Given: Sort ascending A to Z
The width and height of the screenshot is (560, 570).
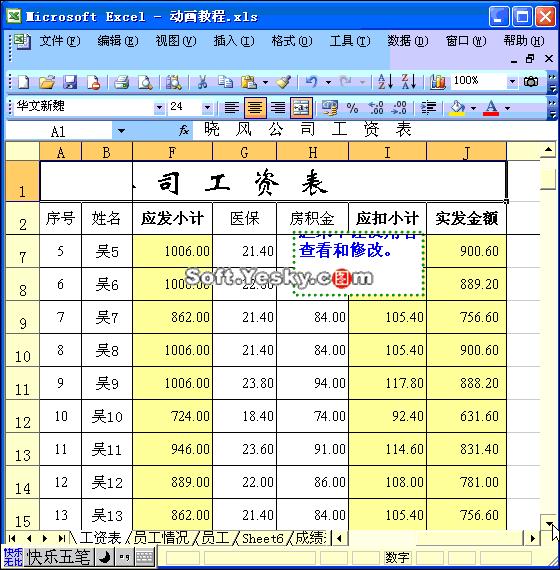Looking at the screenshot, I should coord(385,82).
